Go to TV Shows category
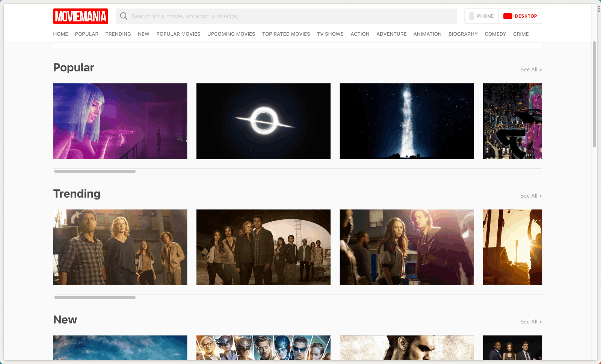Screen dimensions: 601x364 point(330,34)
